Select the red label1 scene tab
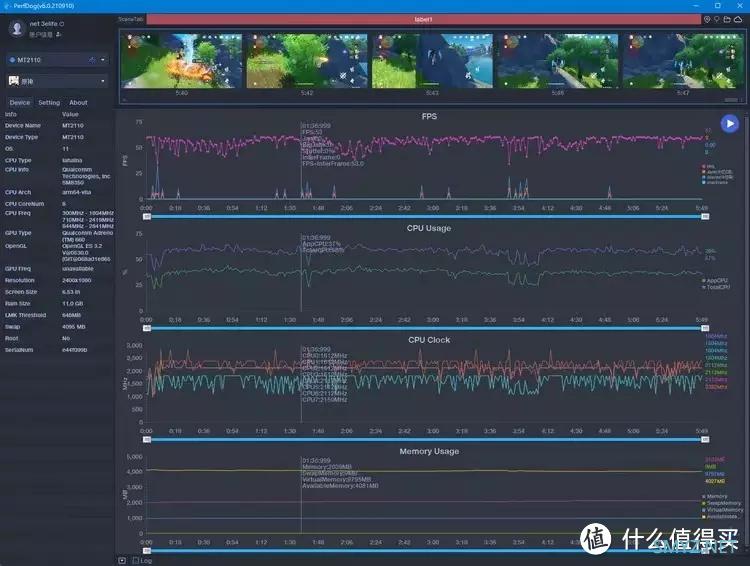The height and width of the screenshot is (566, 750). coord(423,19)
